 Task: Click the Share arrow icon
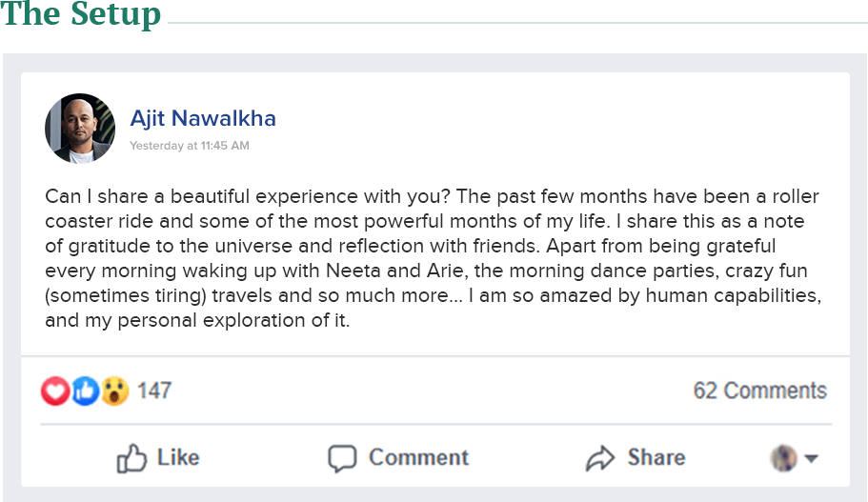pyautogui.click(x=600, y=458)
